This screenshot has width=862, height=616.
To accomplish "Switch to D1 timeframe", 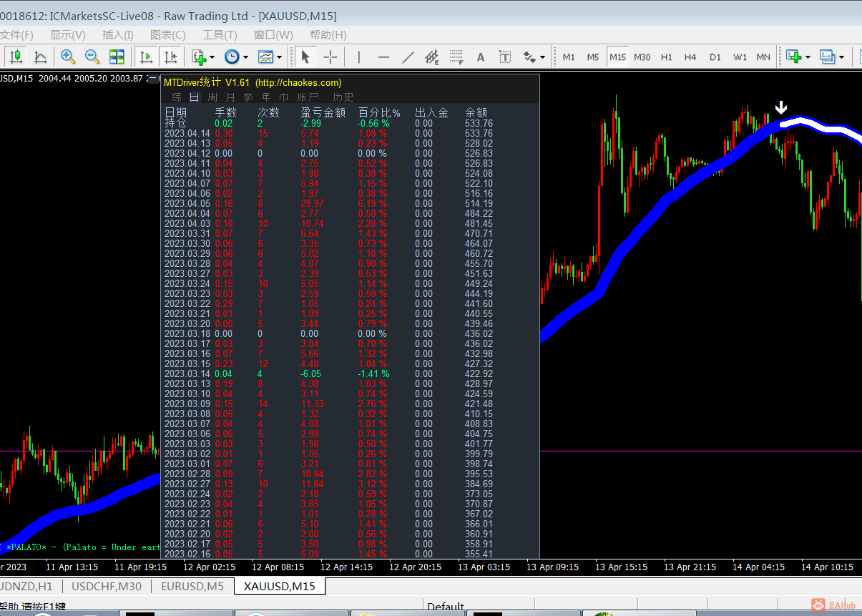I will pos(715,57).
